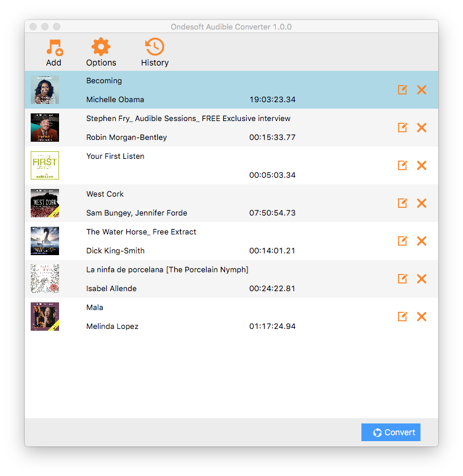This screenshot has width=463, height=476.
Task: Open the Options gear icon
Action: point(101,47)
